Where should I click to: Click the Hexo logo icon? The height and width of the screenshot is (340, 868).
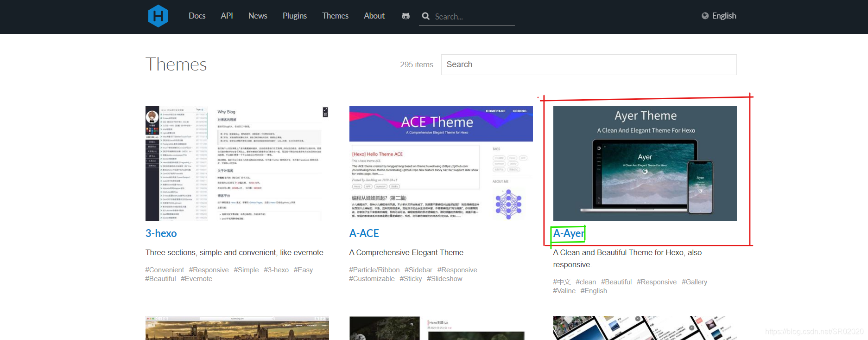[x=158, y=16]
